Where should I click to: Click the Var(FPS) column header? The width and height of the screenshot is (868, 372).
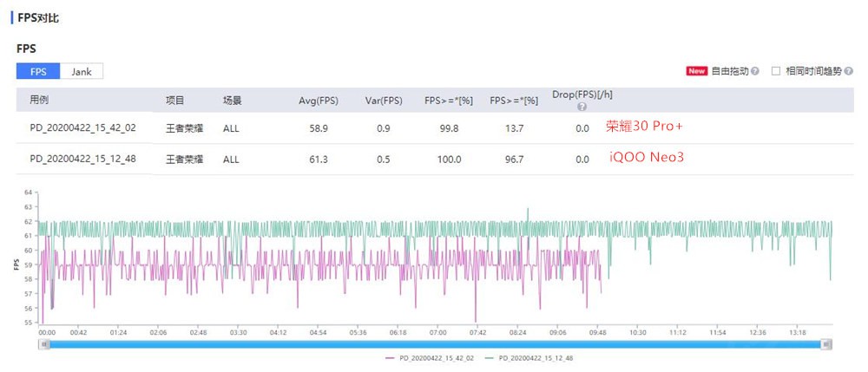(384, 101)
